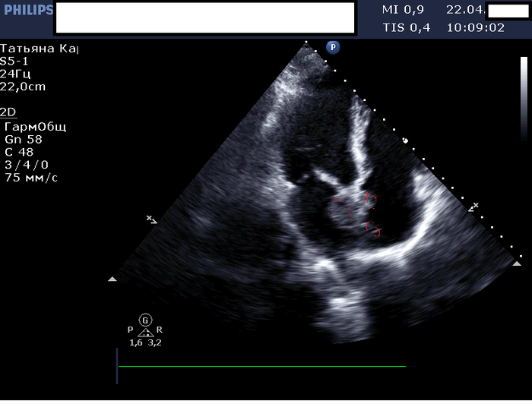
Task: Click the focus triangle between P and R
Action: [145, 332]
